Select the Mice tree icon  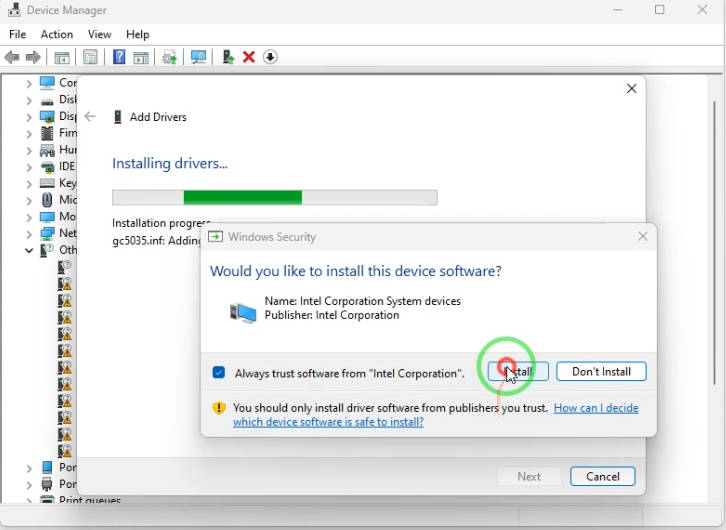point(47,200)
